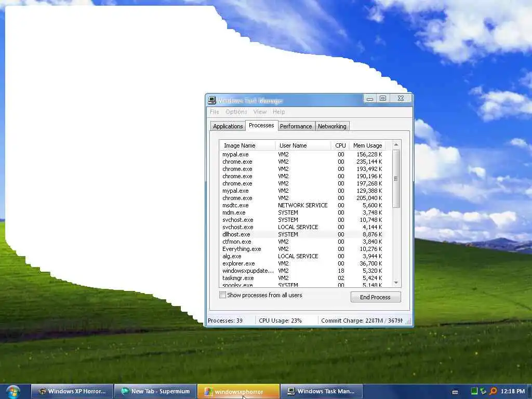Click the Task Manager title bar icon

212,100
